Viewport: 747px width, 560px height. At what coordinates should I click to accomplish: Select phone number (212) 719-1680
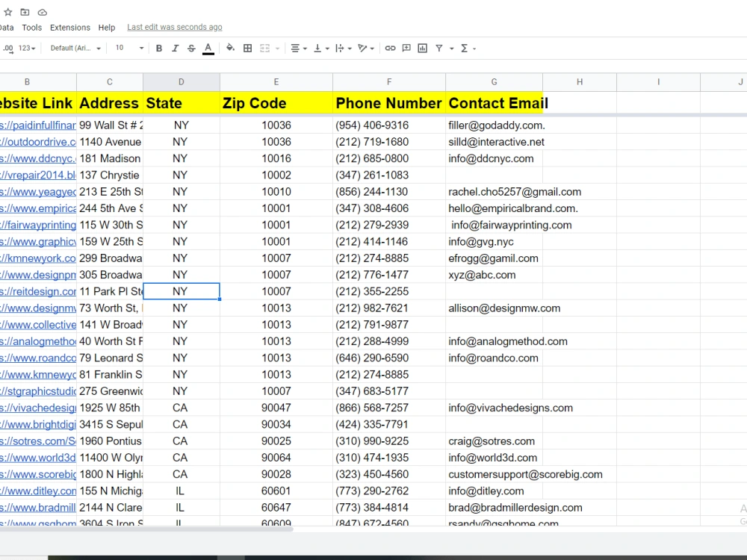pos(389,142)
